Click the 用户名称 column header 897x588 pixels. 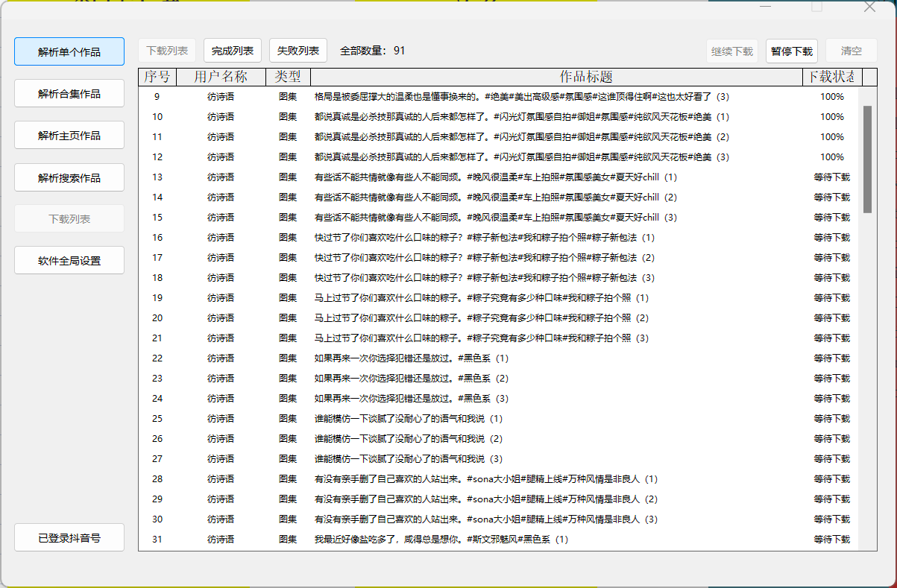click(220, 76)
